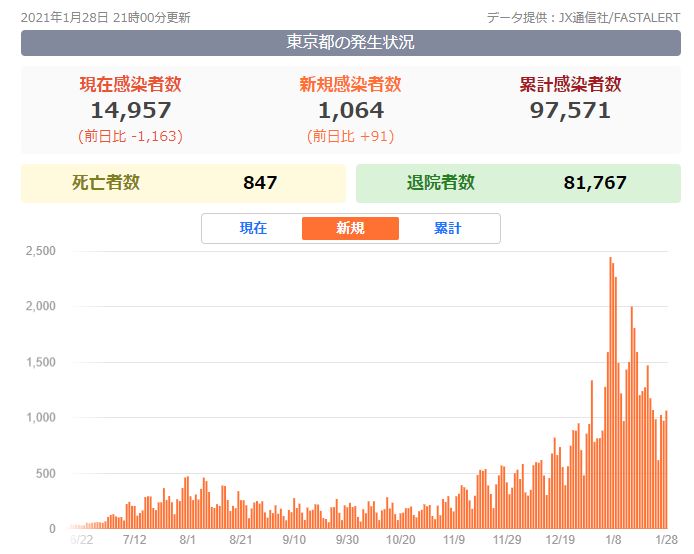
Task: Click the 11/29 x-axis date label
Action: [507, 540]
